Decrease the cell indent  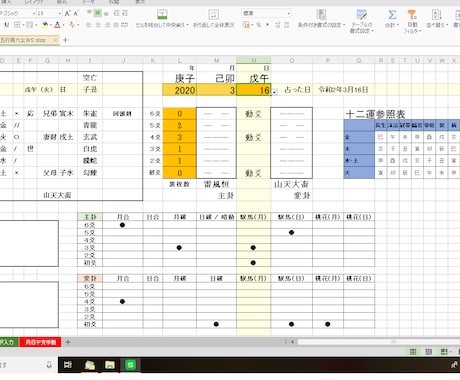pos(116,13)
